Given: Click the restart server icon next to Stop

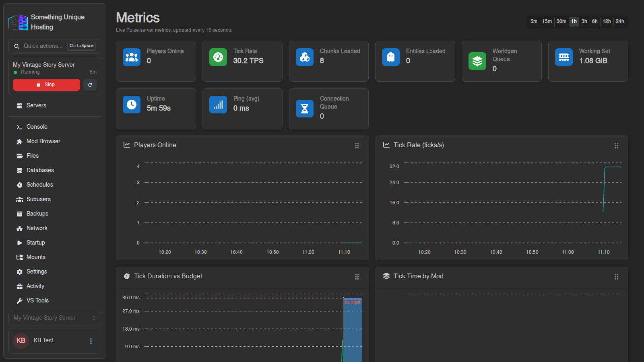Looking at the screenshot, I should pos(90,85).
